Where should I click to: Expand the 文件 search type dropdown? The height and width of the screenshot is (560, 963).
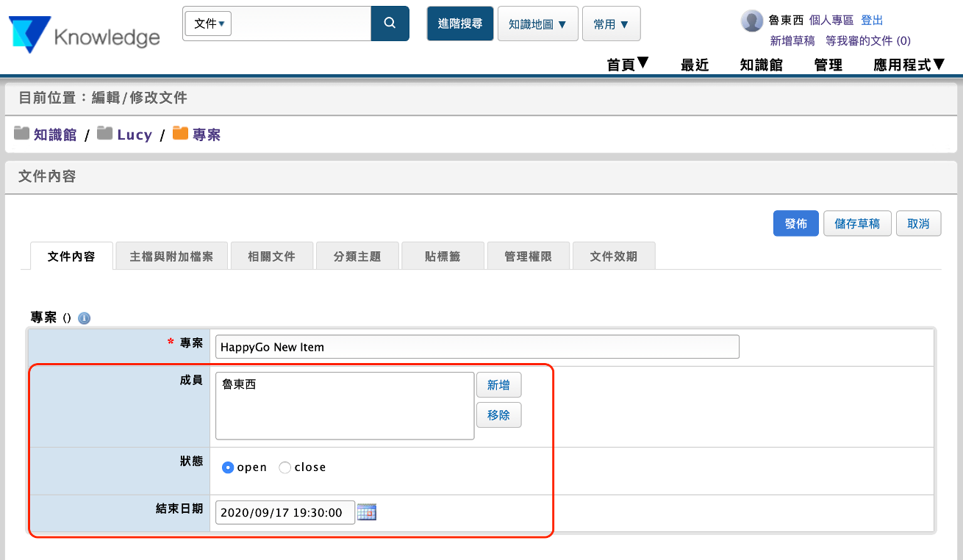point(209,24)
